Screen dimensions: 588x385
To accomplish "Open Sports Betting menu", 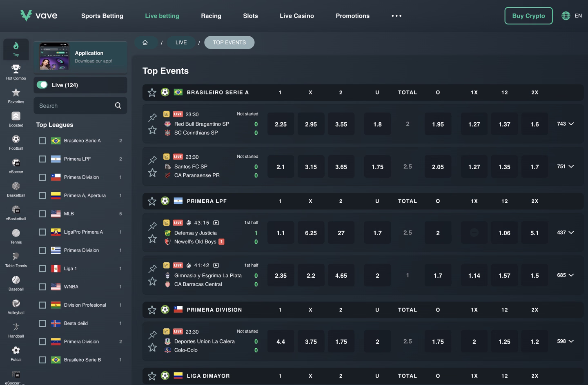I will (102, 16).
